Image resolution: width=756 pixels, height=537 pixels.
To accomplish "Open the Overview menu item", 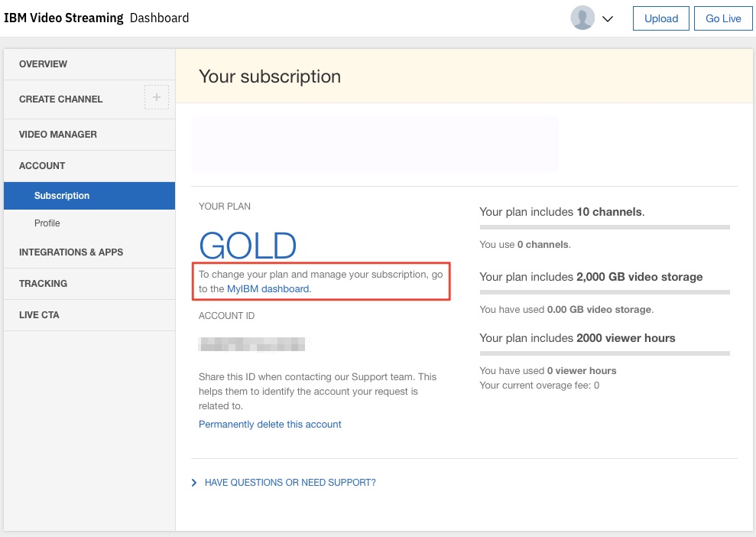I will pyautogui.click(x=89, y=64).
